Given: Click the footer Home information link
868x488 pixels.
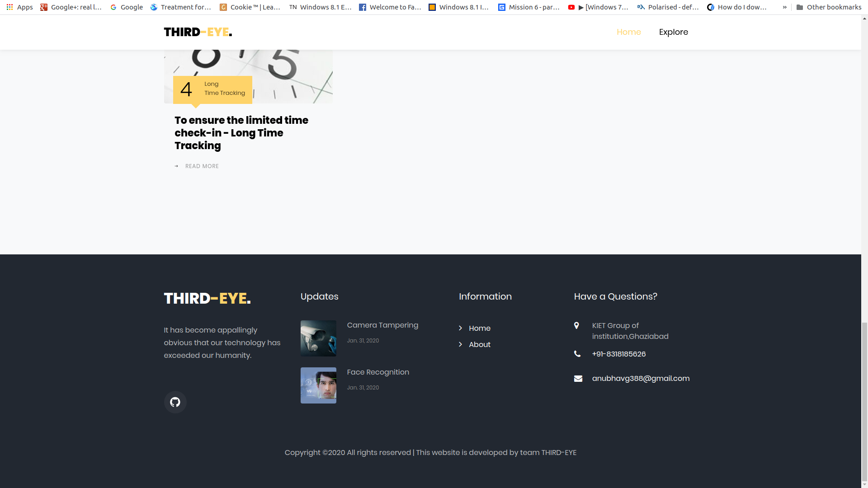Looking at the screenshot, I should [479, 328].
